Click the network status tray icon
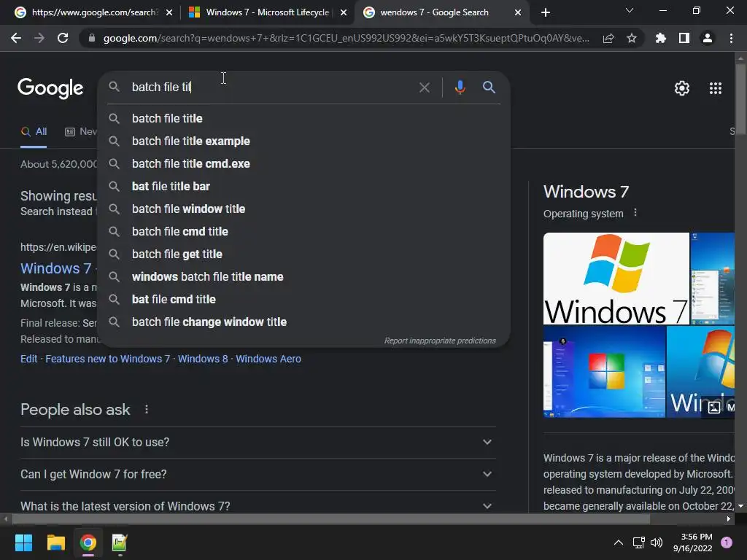This screenshot has height=560, width=747. coord(638,542)
